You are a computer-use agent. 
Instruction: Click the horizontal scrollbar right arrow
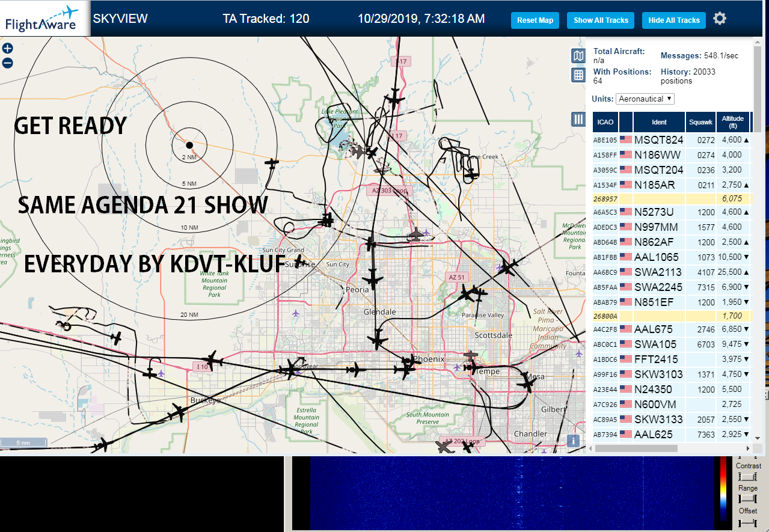pyautogui.click(x=748, y=448)
